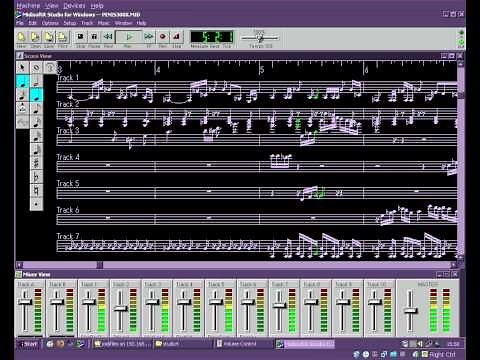The image size is (480, 360).
Task: Click measure 6 marker on the ruler
Action: [366, 69]
